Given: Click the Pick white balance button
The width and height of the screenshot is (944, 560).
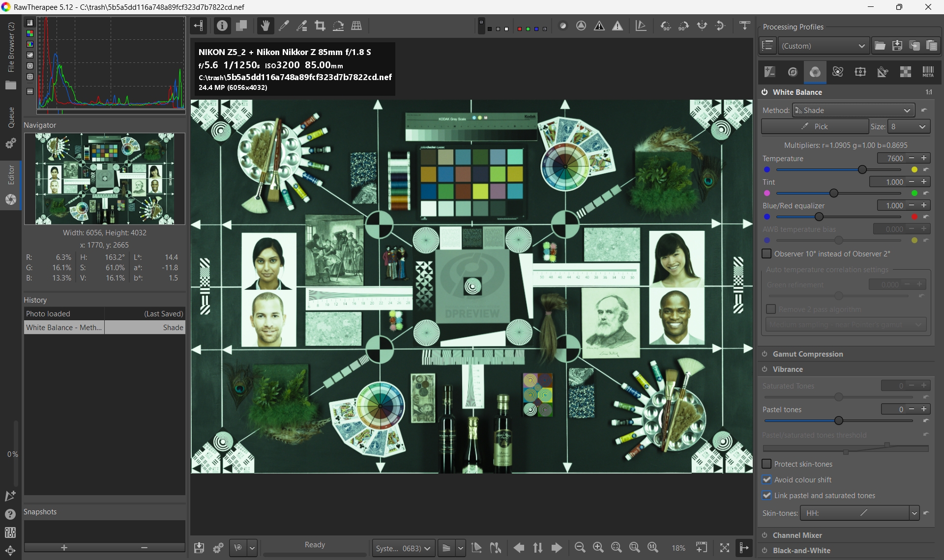Looking at the screenshot, I should [815, 127].
